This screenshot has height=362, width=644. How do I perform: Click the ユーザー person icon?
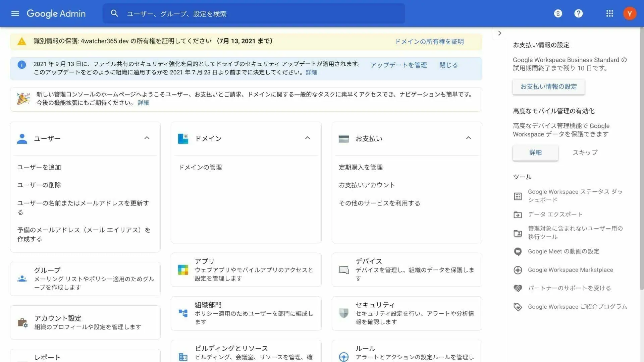point(22,138)
